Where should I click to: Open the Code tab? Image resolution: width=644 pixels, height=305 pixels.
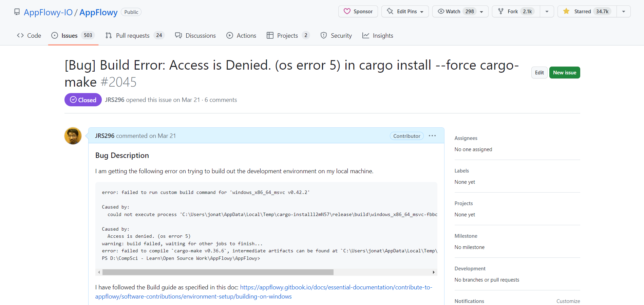(x=29, y=35)
